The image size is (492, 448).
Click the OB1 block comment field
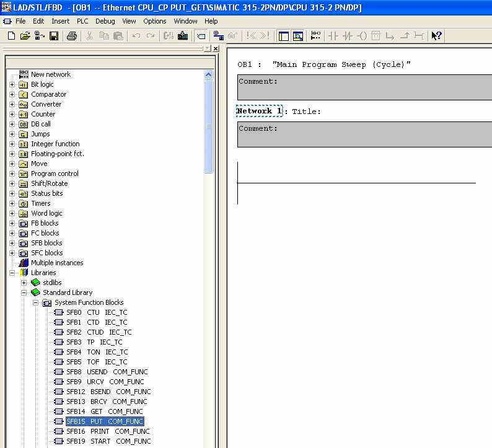pos(364,87)
